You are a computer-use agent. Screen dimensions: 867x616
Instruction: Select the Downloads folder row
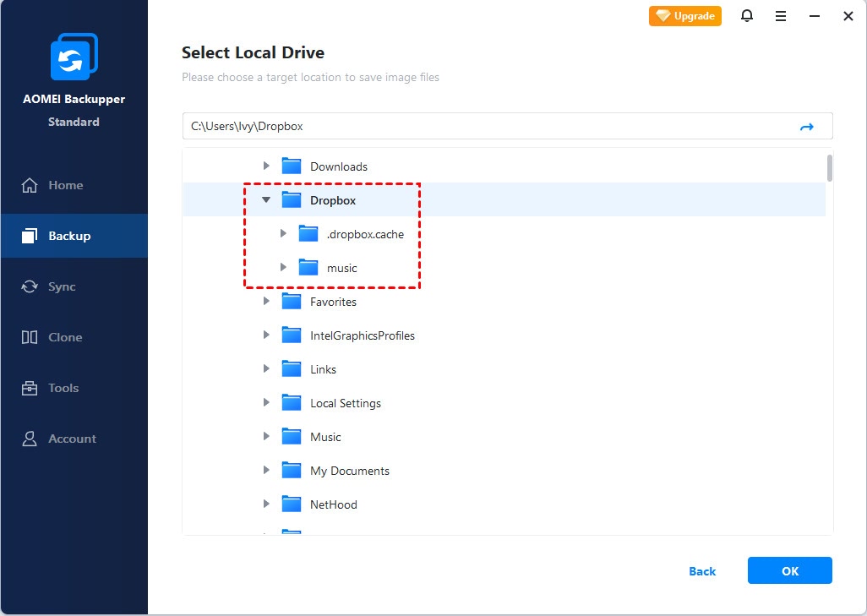(x=504, y=166)
